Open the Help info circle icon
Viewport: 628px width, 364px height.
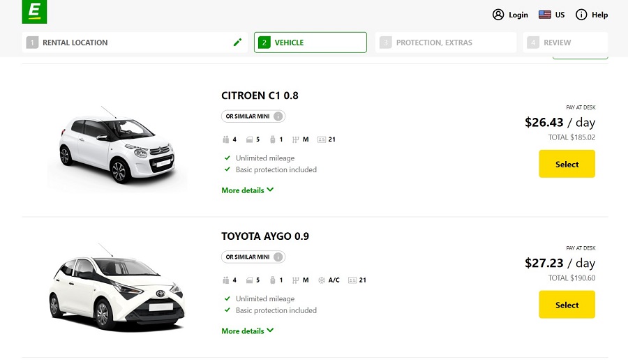581,15
